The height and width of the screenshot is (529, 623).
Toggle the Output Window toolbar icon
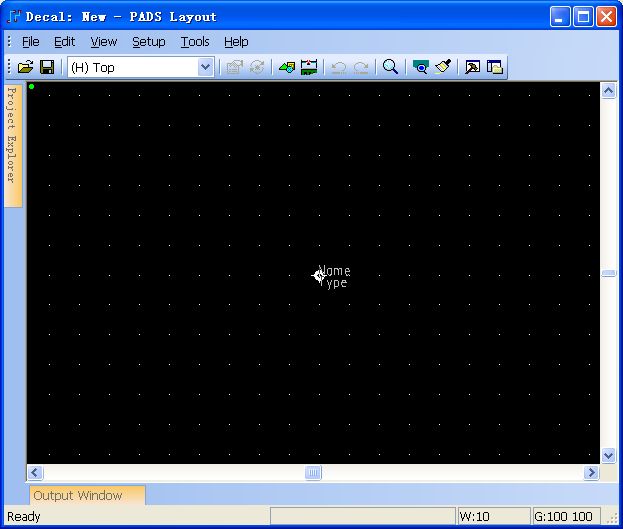(x=472, y=67)
